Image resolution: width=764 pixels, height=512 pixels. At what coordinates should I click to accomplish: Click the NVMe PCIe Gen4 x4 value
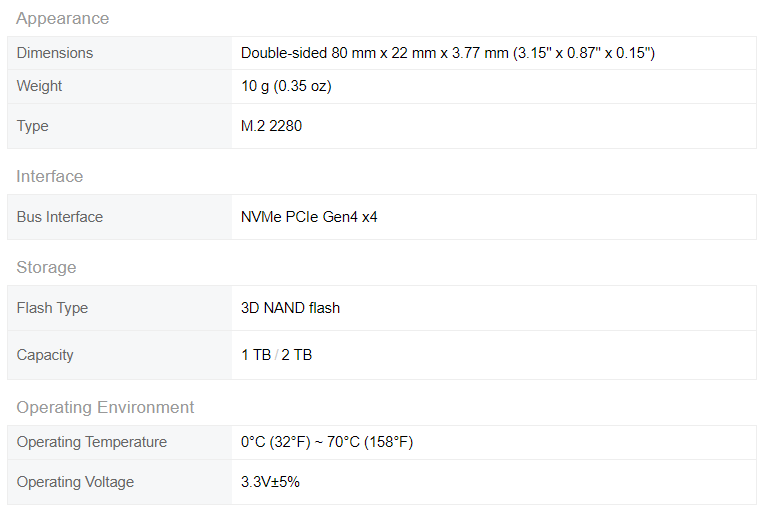309,217
